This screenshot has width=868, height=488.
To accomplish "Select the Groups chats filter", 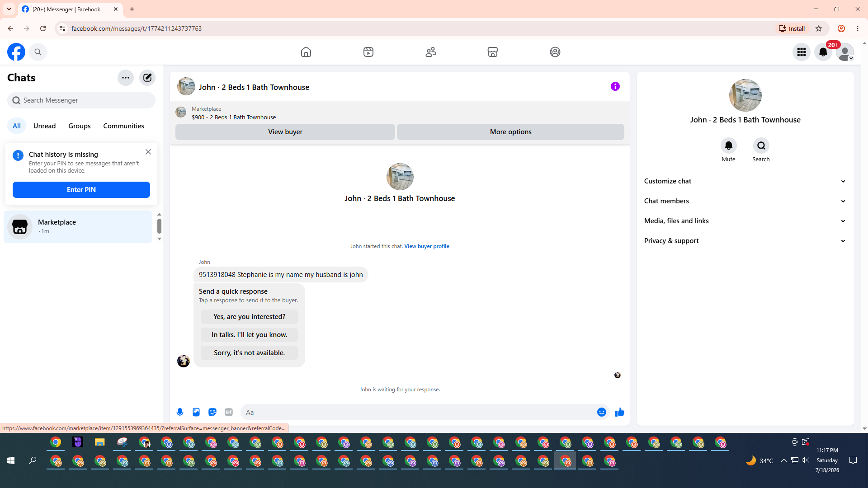I will (x=80, y=126).
